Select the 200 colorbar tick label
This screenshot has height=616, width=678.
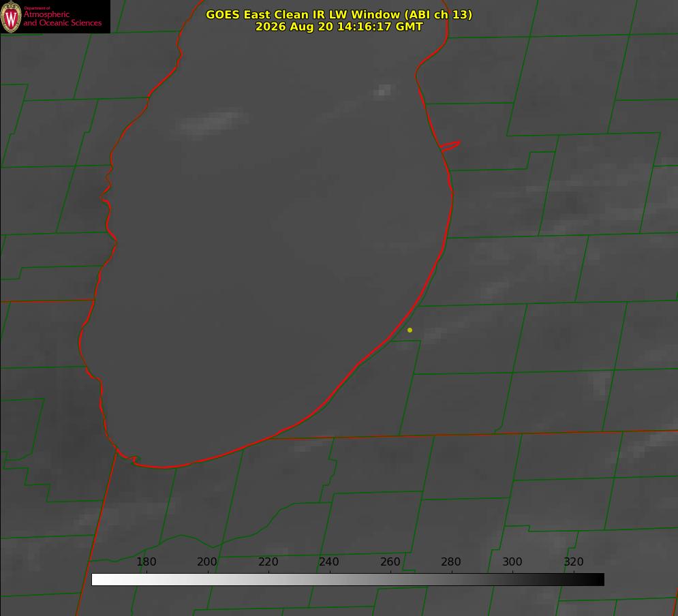(x=207, y=561)
